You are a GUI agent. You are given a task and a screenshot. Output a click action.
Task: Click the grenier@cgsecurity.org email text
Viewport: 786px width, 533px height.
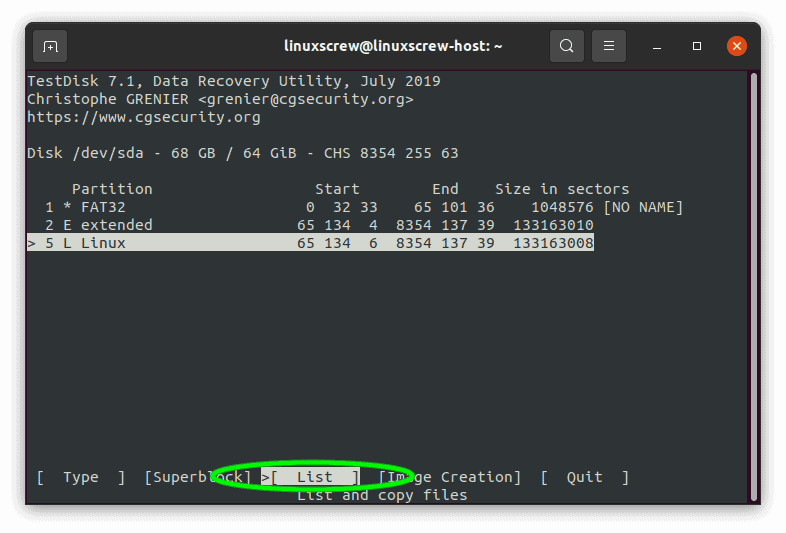[306, 99]
